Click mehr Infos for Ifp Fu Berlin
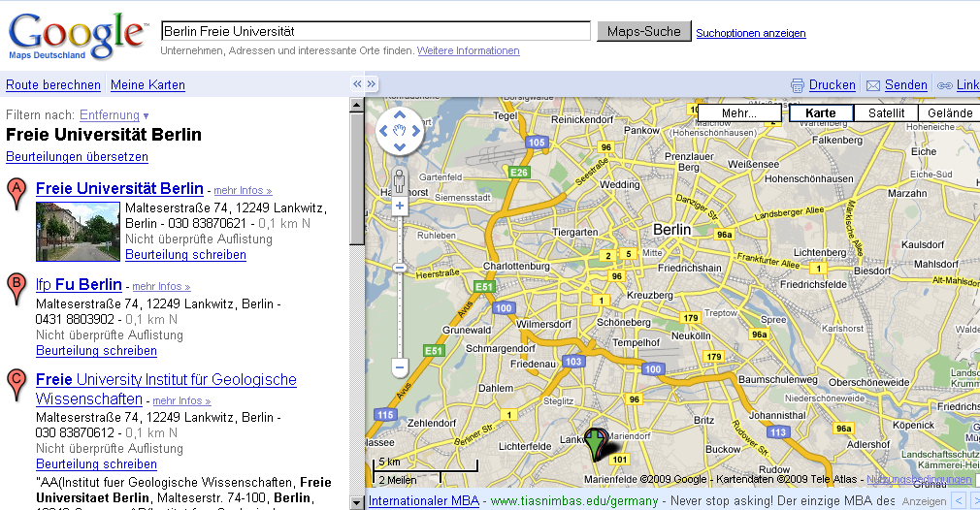The image size is (980, 510). (161, 287)
